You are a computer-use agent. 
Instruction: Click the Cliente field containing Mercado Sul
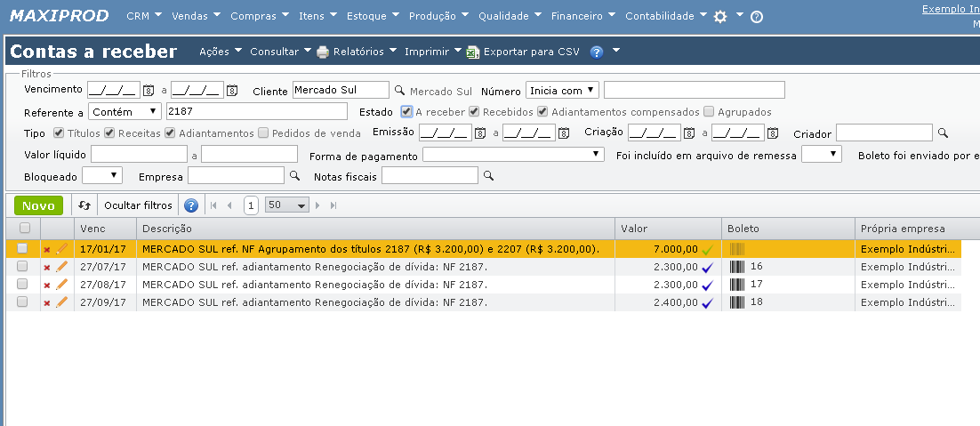(341, 90)
